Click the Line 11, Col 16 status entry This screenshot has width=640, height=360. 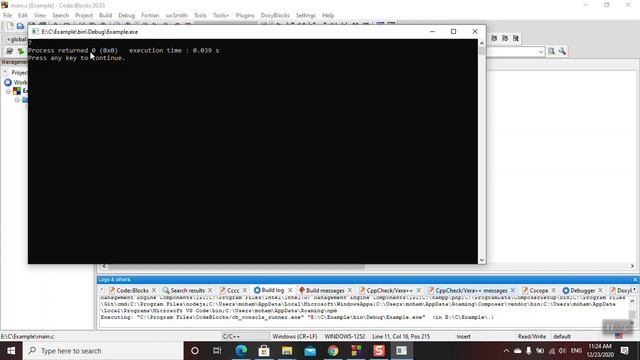[401, 337]
